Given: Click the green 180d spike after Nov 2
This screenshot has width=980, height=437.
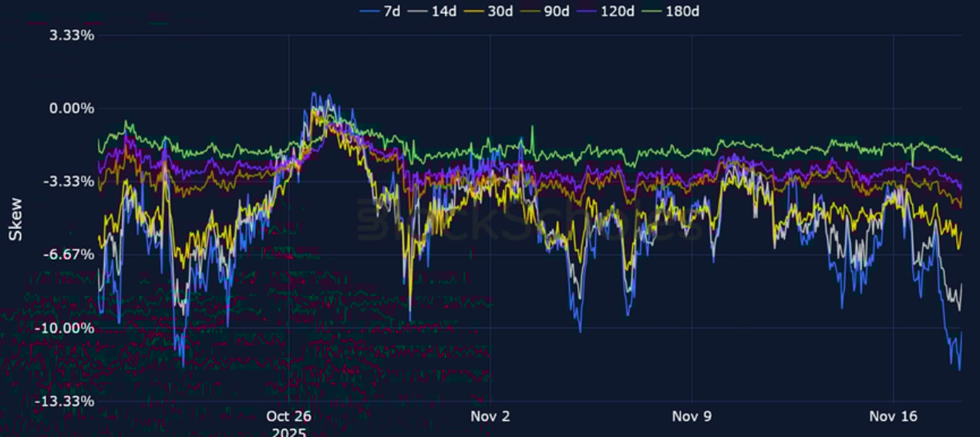Looking at the screenshot, I should tap(531, 128).
